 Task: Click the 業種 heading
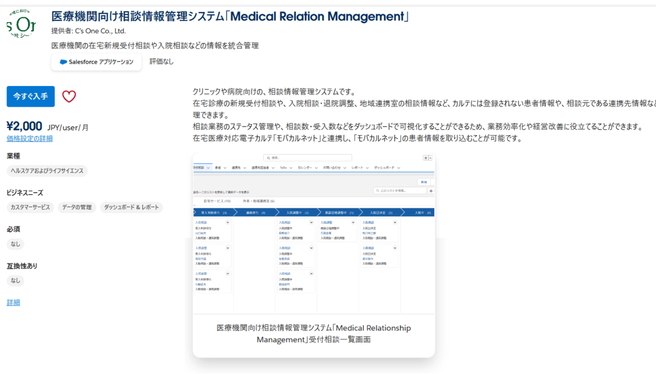point(13,156)
